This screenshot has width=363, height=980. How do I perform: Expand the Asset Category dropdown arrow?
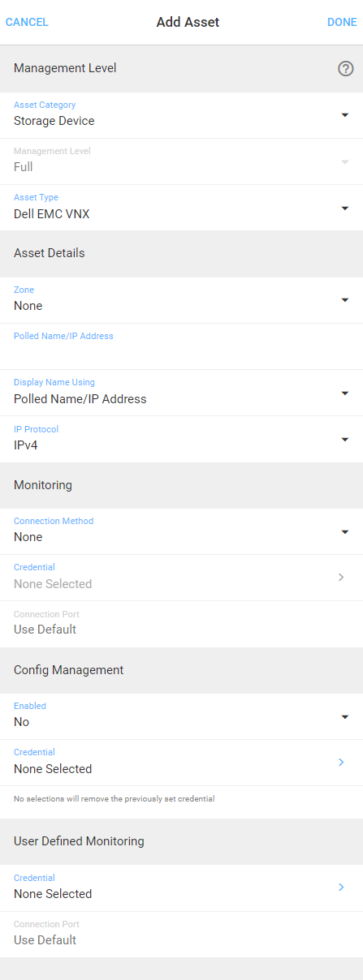click(x=344, y=115)
